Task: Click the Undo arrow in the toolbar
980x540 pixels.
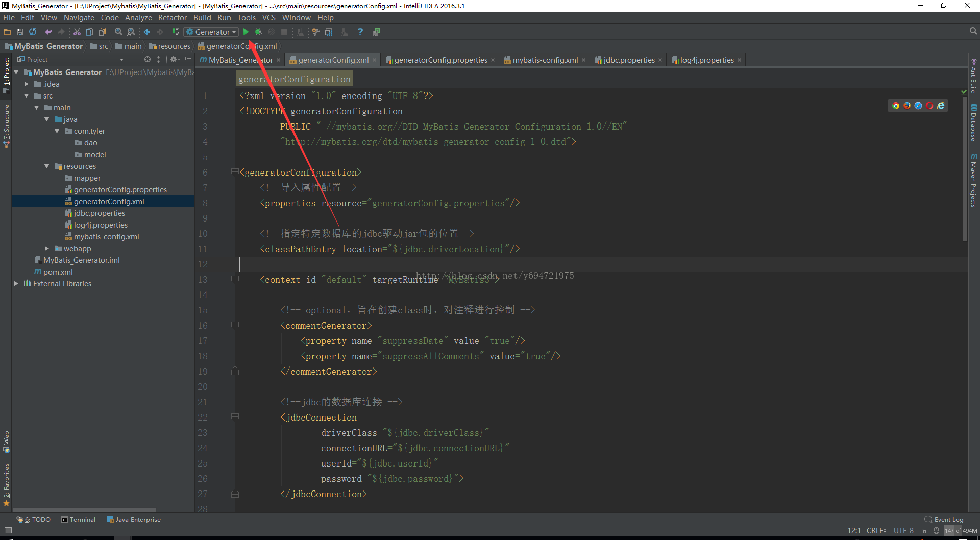Action: [48, 32]
